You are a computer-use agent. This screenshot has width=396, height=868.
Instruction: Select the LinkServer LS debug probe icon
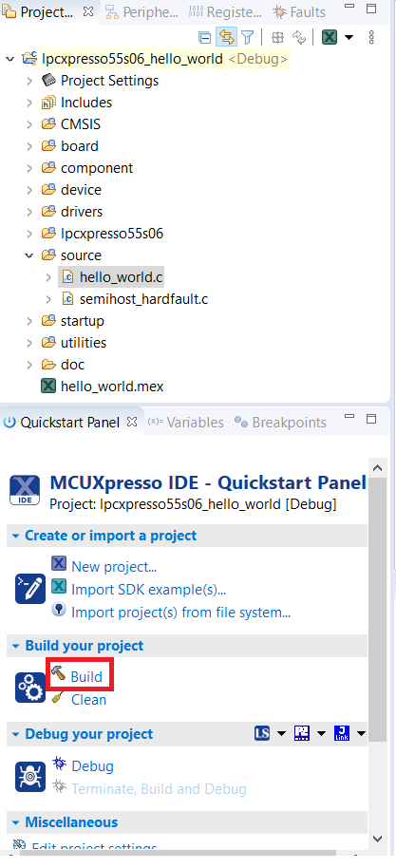pos(262,733)
